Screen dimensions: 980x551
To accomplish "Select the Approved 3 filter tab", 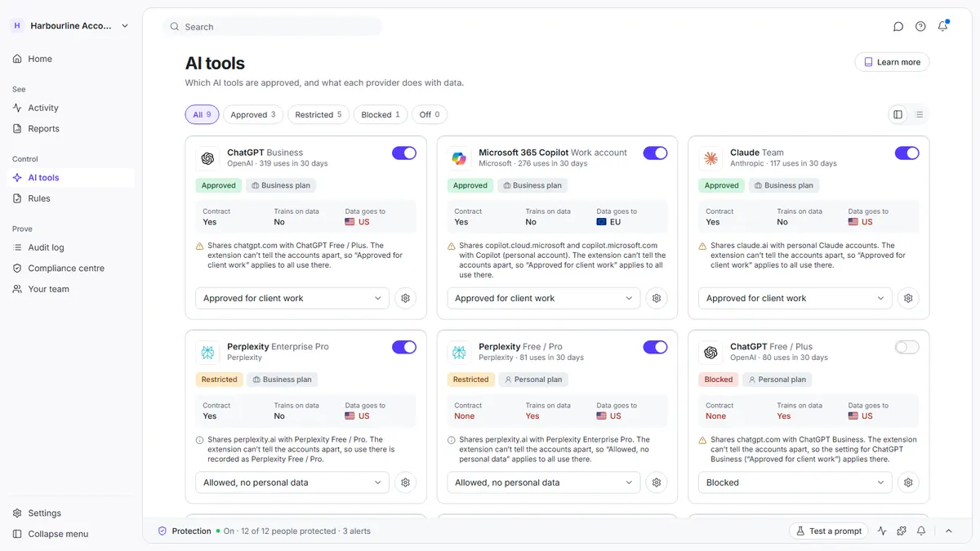I will point(253,114).
